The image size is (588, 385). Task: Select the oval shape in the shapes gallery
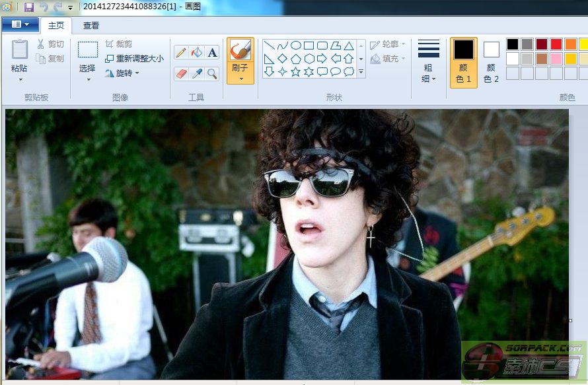coord(296,46)
